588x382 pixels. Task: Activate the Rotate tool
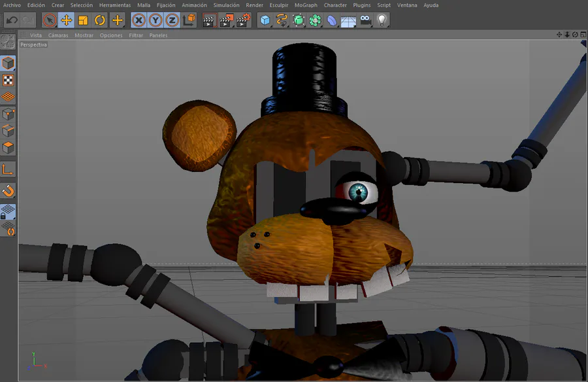pyautogui.click(x=100, y=20)
